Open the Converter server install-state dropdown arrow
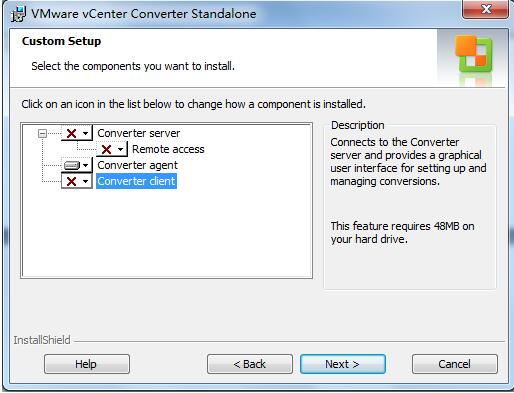The width and height of the screenshot is (514, 393). [x=86, y=134]
